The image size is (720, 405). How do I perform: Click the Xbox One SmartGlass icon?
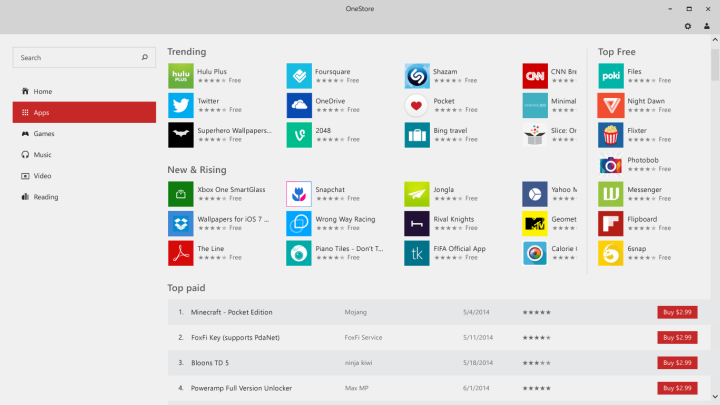click(180, 194)
